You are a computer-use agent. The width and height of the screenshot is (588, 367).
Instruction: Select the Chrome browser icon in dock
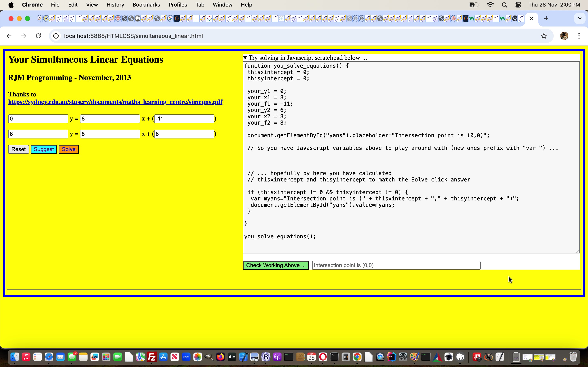pyautogui.click(x=357, y=357)
